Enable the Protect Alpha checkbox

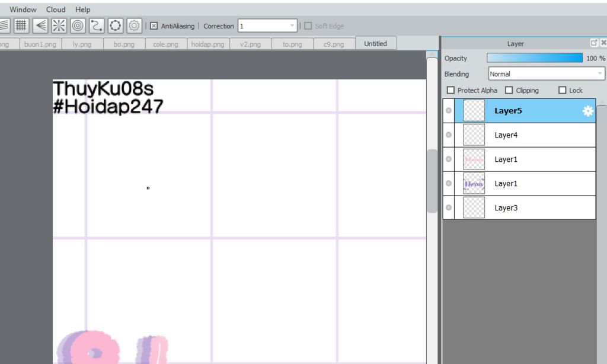(451, 90)
